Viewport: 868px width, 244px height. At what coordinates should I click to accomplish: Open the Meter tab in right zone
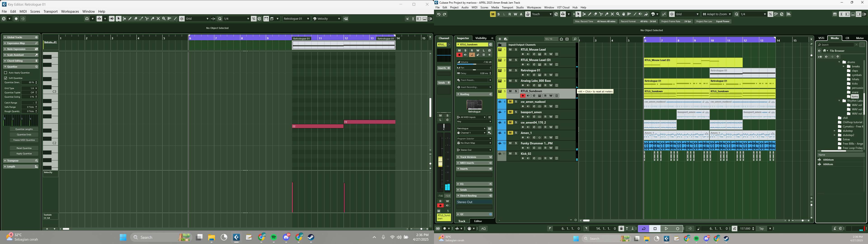[860, 38]
